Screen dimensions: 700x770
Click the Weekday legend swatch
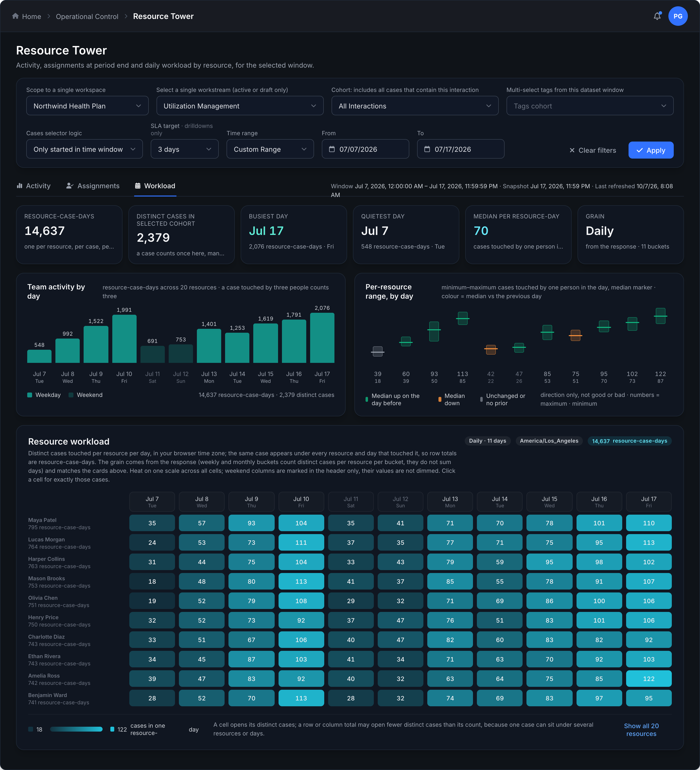tap(30, 395)
